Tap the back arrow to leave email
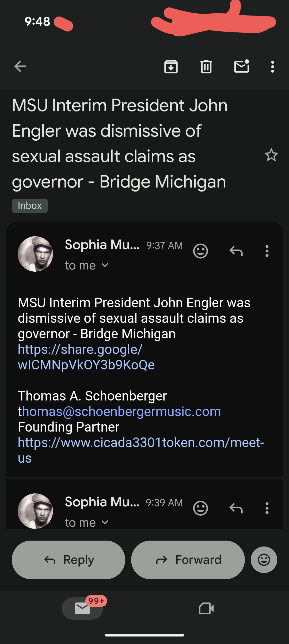The height and width of the screenshot is (644, 289). pyautogui.click(x=20, y=66)
